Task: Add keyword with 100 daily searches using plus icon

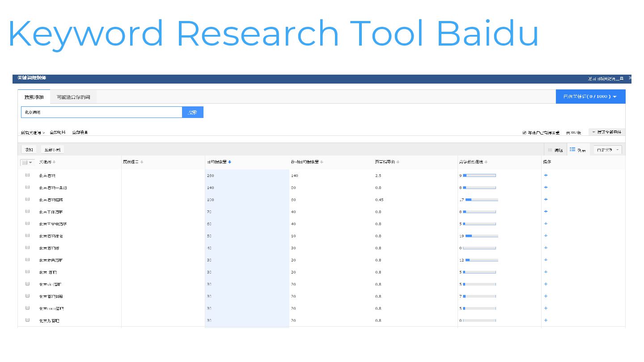Action: pyautogui.click(x=546, y=199)
